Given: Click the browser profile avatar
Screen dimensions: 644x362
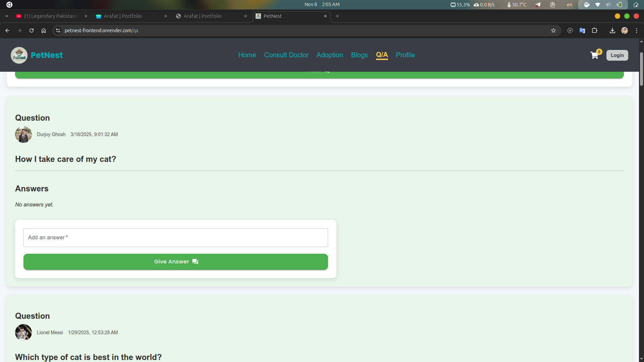Looking at the screenshot, I should click(x=625, y=31).
